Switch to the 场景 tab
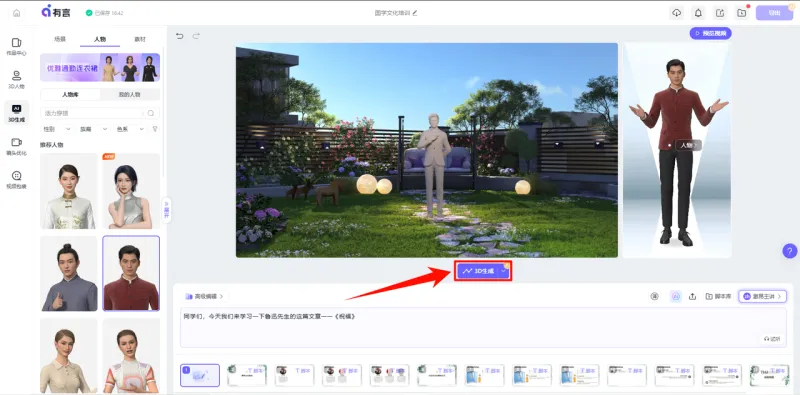The image size is (800, 395). coord(60,39)
